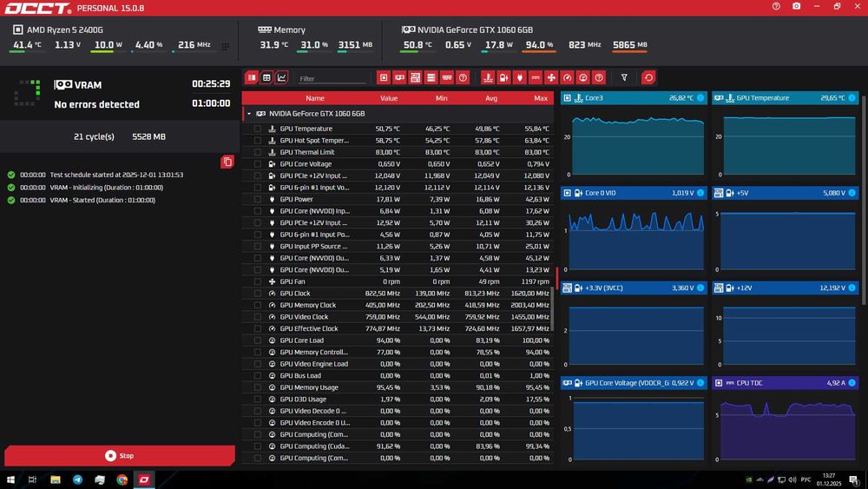Click the 'VRAM - Started' log entry
868x489 pixels.
coord(102,200)
